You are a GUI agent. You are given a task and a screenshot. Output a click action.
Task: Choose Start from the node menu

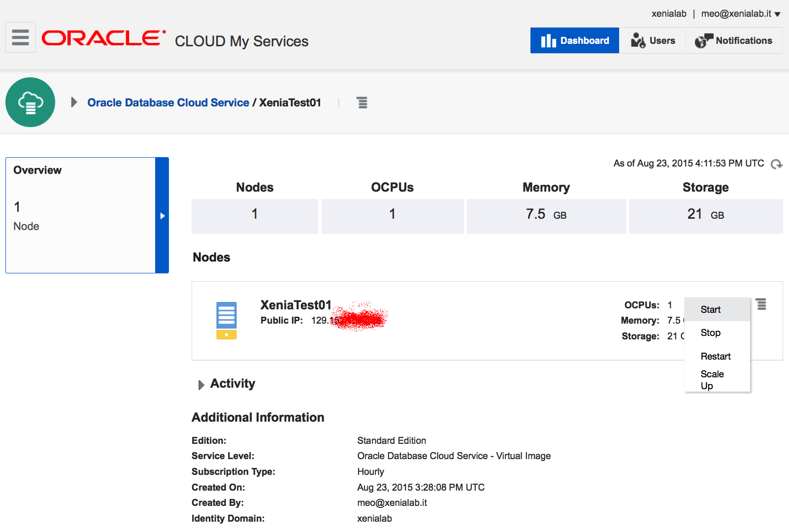tap(718, 309)
